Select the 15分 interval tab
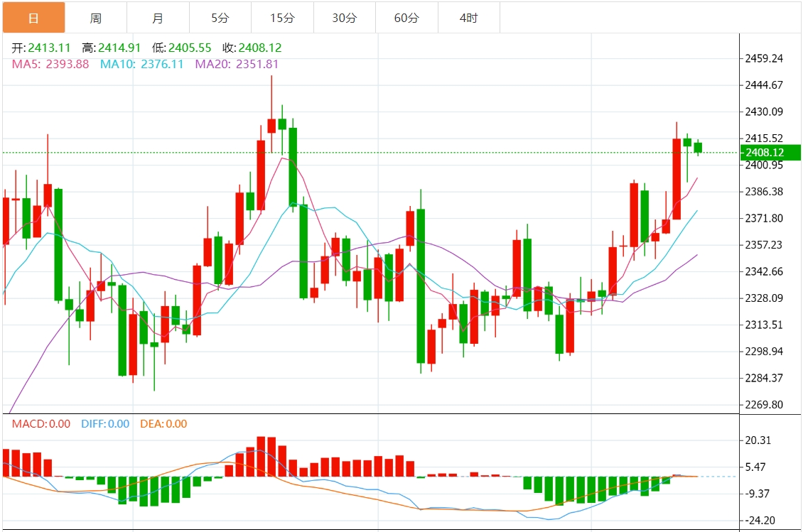This screenshot has width=808, height=532. click(282, 18)
